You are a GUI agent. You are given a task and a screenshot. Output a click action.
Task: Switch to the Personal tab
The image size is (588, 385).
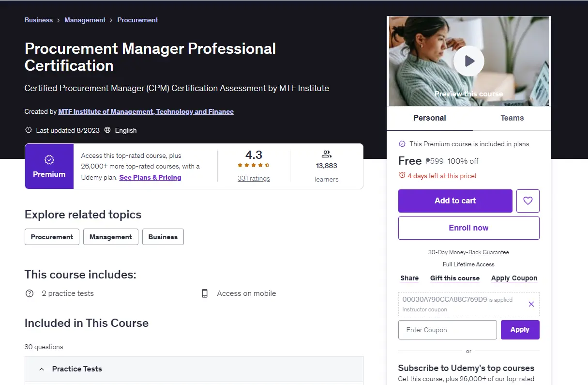430,118
